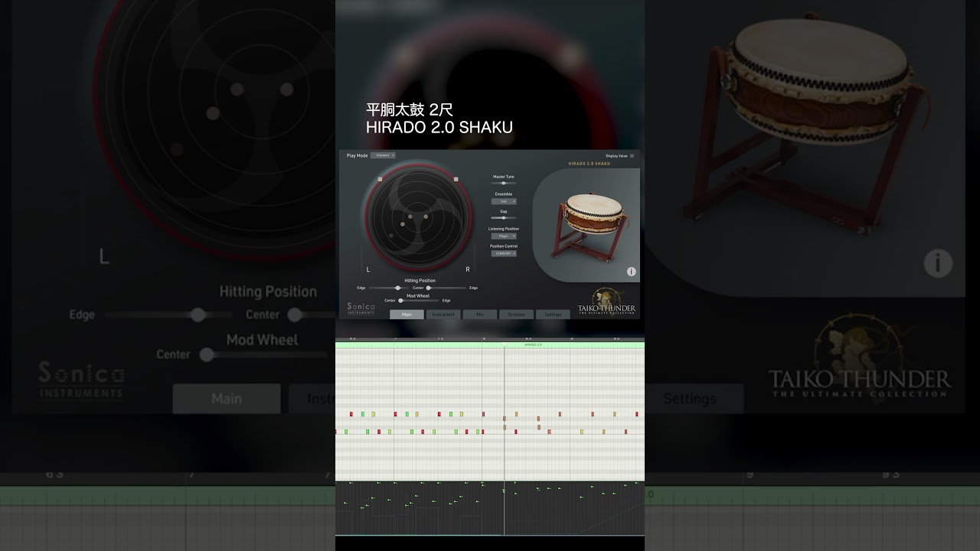Click the Master Tune slider handle

click(503, 183)
